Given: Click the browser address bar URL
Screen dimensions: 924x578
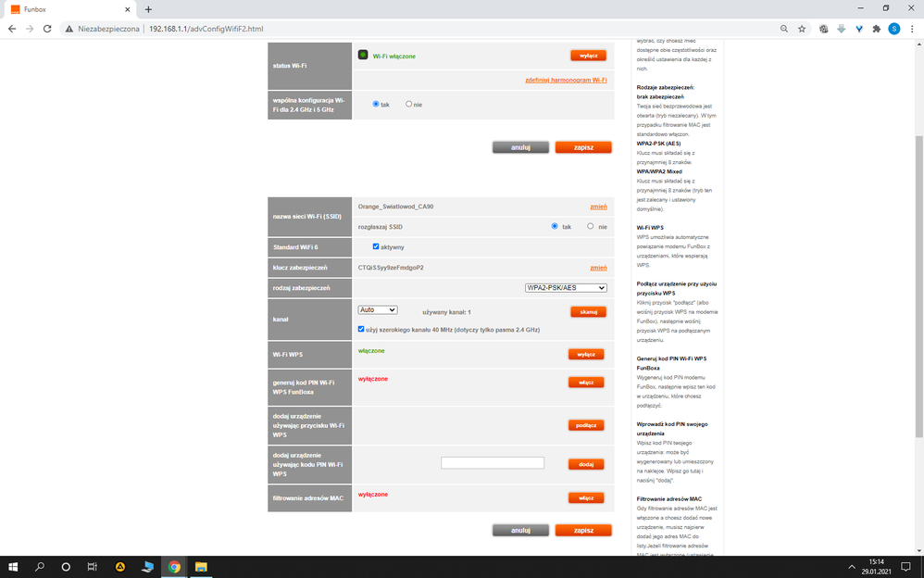Looking at the screenshot, I should pos(206,29).
